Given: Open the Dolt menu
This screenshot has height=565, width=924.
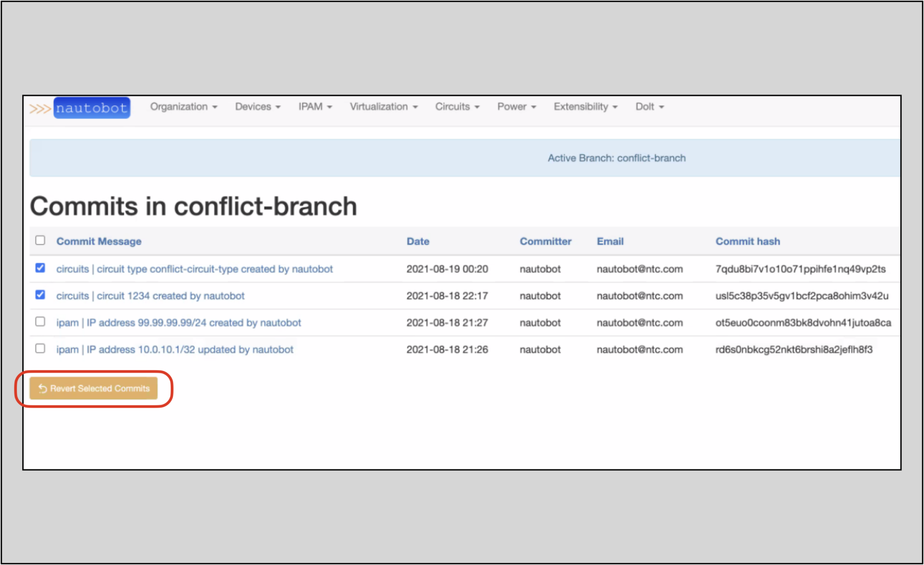Looking at the screenshot, I should pyautogui.click(x=649, y=107).
